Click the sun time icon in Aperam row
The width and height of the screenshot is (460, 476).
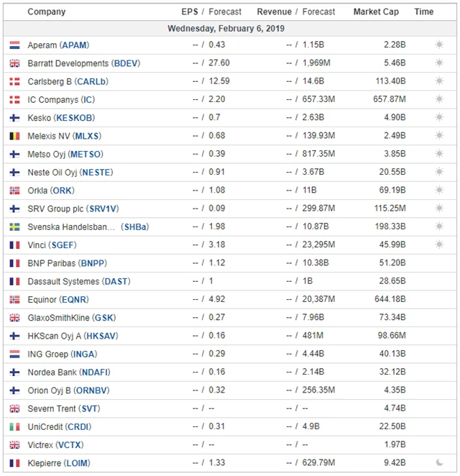[439, 45]
